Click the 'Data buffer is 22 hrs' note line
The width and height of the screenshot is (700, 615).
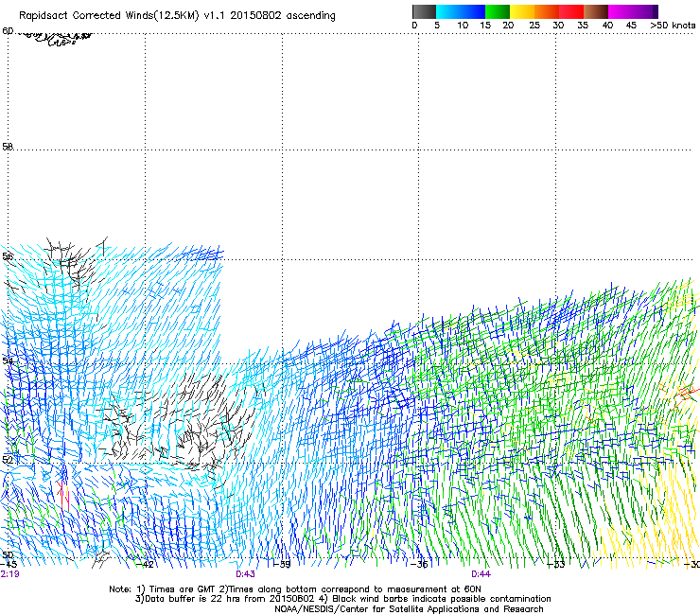(x=342, y=599)
